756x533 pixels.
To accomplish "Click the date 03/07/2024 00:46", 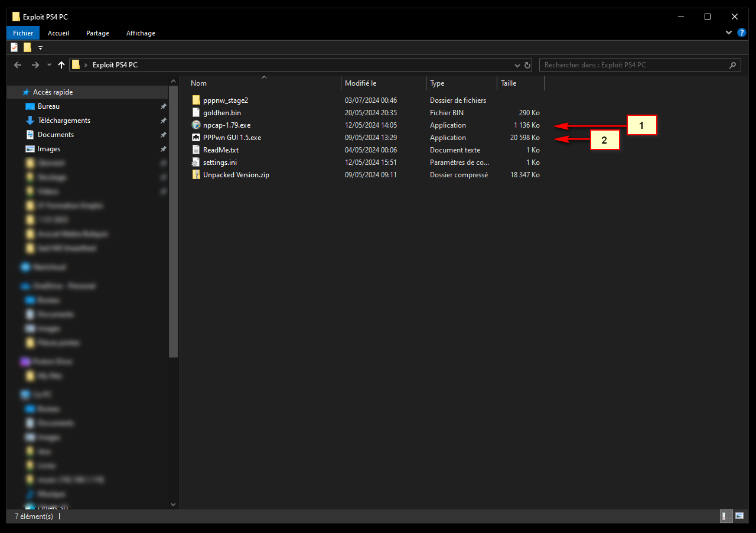I will pos(371,100).
